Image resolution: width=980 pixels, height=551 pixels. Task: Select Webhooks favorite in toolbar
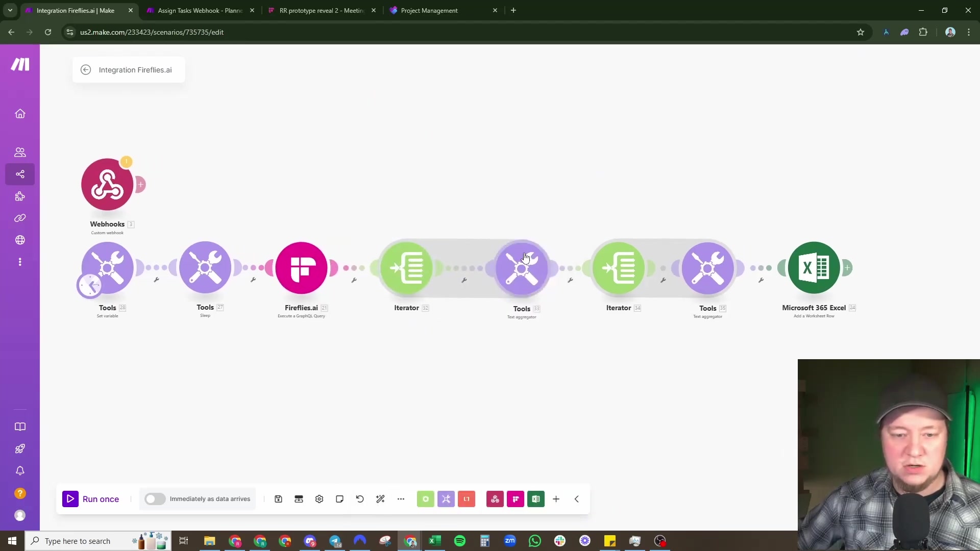pos(495,499)
